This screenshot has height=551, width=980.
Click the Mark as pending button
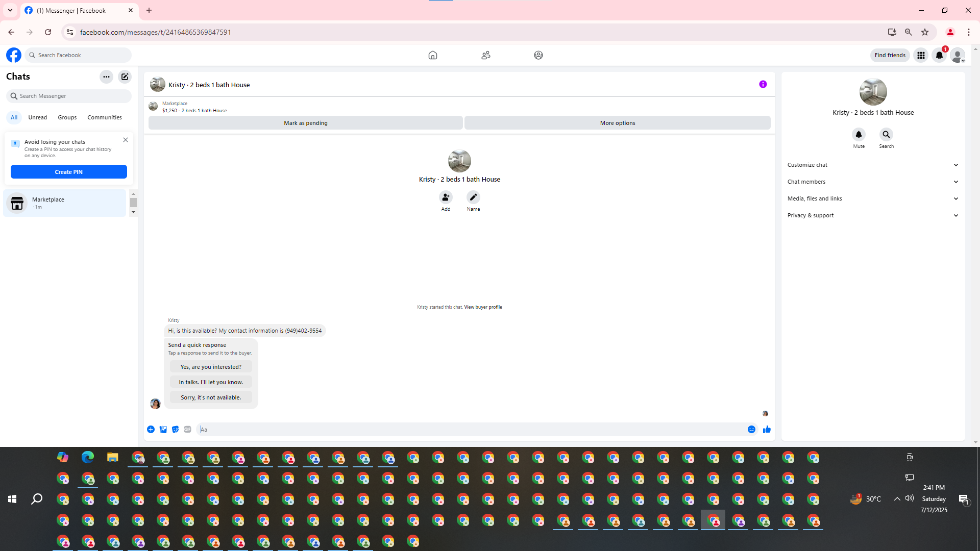[305, 123]
